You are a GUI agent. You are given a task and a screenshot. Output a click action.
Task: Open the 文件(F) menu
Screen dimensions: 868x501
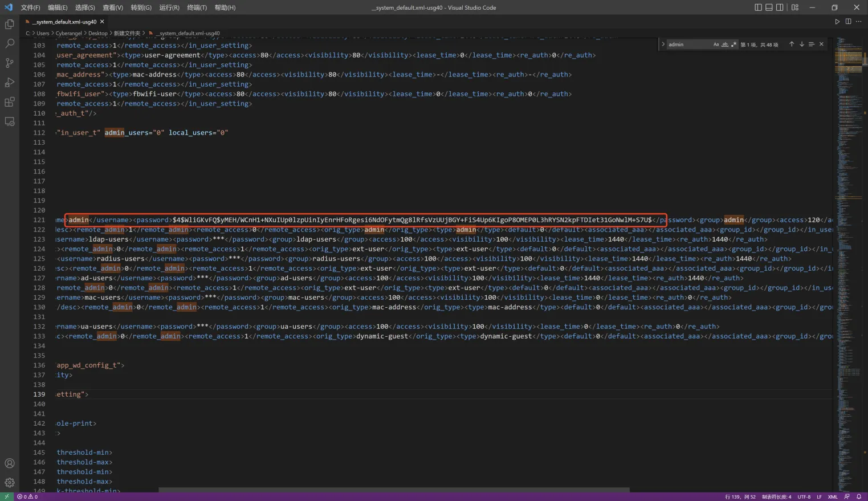pyautogui.click(x=30, y=7)
